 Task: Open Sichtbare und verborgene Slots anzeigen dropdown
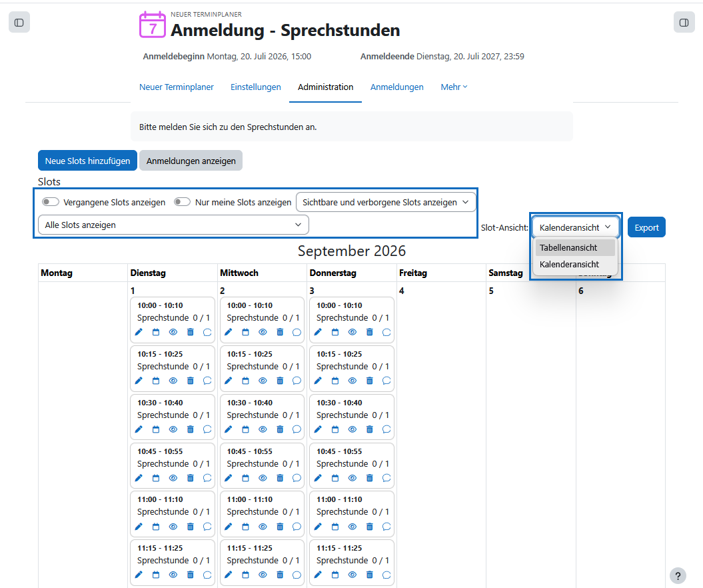[386, 202]
